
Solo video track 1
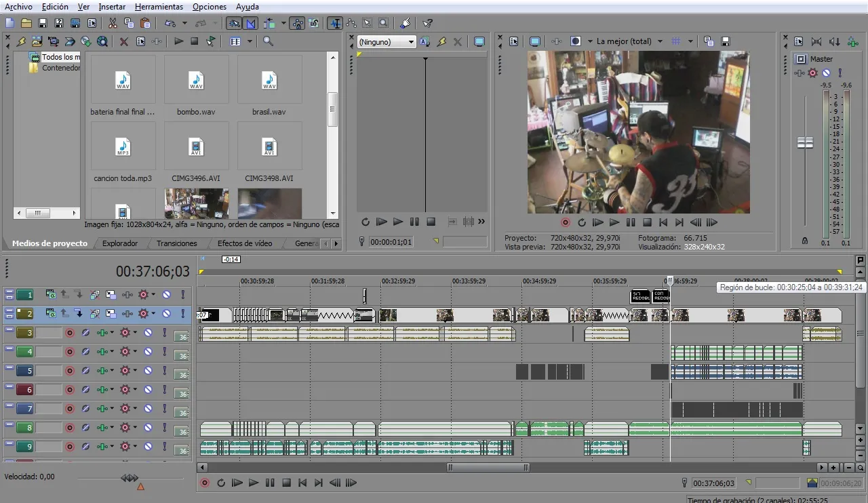point(182,295)
